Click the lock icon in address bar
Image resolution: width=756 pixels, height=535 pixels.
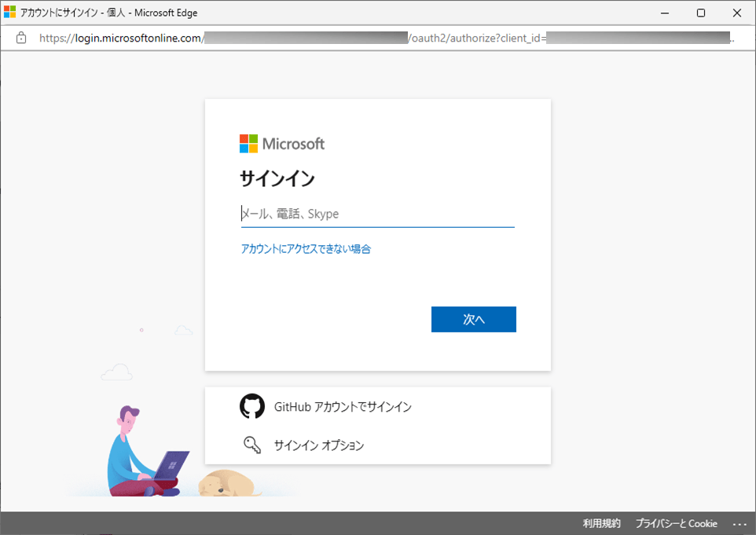(x=21, y=38)
